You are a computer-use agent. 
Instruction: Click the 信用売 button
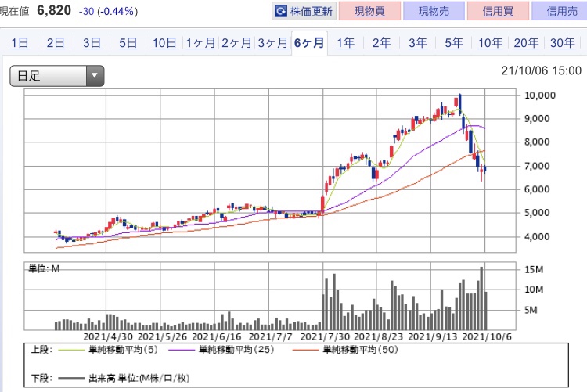click(560, 11)
